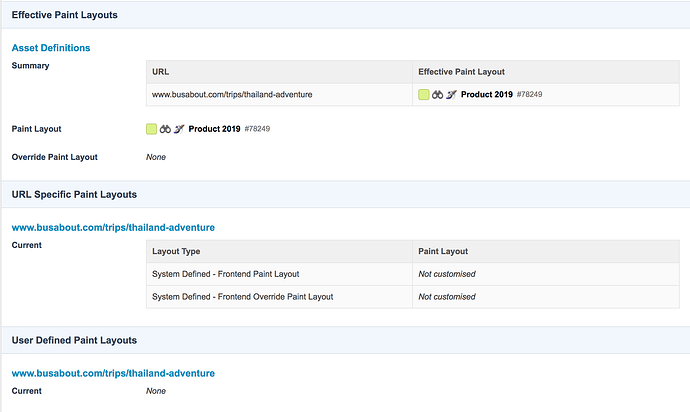The height and width of the screenshot is (412, 690).
Task: Click asset ID #78249 in Summary table
Action: 530,95
